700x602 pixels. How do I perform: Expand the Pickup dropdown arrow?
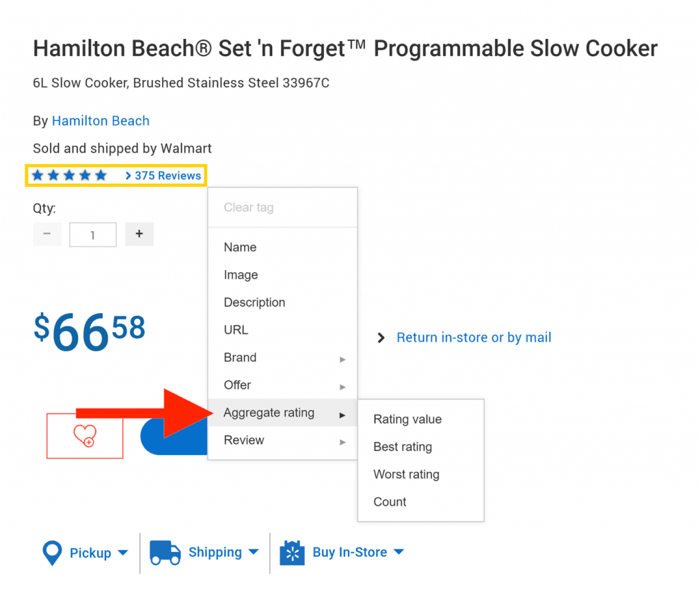point(123,553)
